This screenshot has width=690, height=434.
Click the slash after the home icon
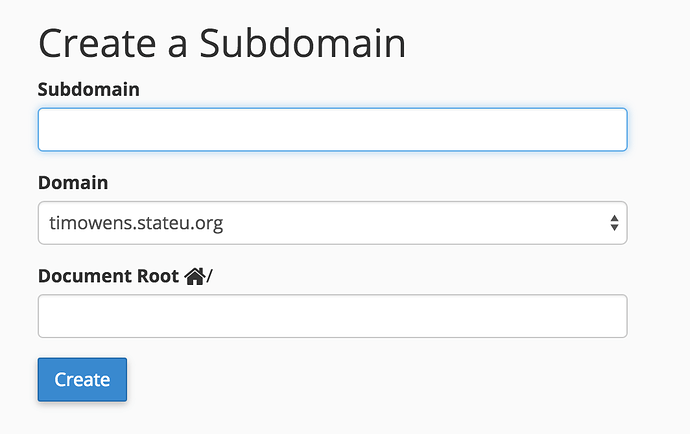coord(209,276)
